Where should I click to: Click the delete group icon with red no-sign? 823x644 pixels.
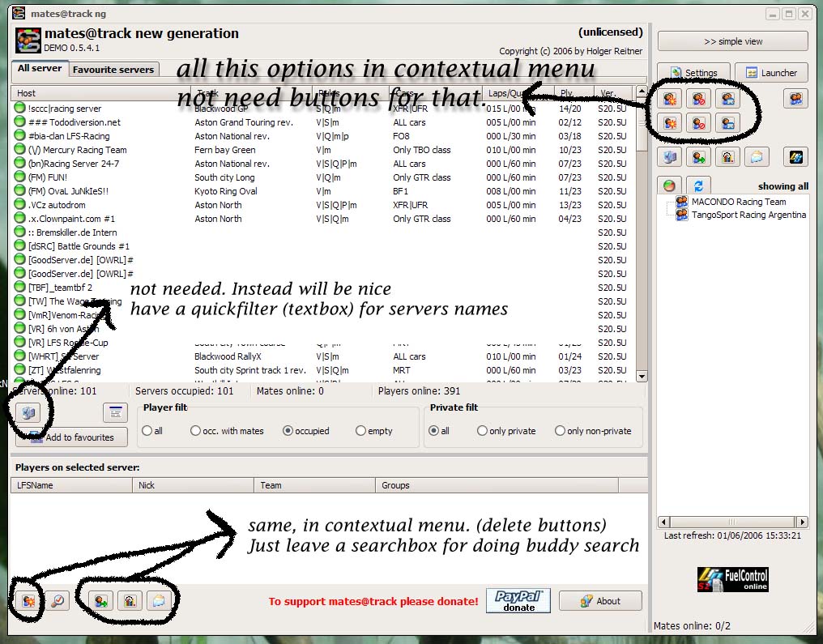(698, 99)
